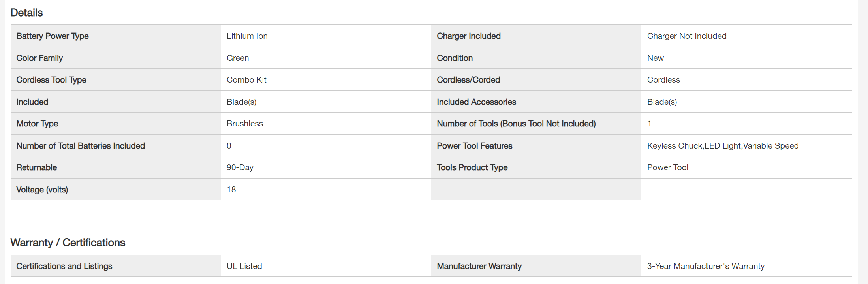Click the Details section heading
Image resolution: width=868 pixels, height=284 pixels.
click(x=26, y=13)
